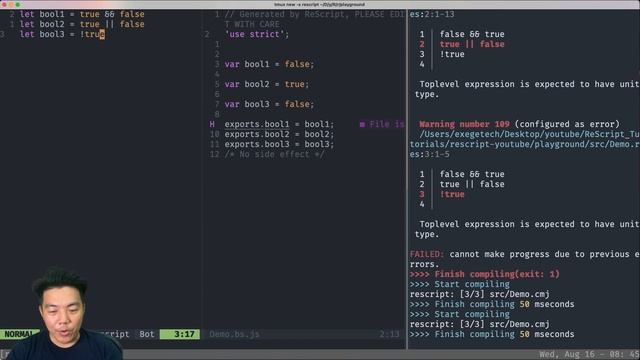Click the '3:17' cursor position in statusline
The height and width of the screenshot is (360, 640).
[180, 334]
